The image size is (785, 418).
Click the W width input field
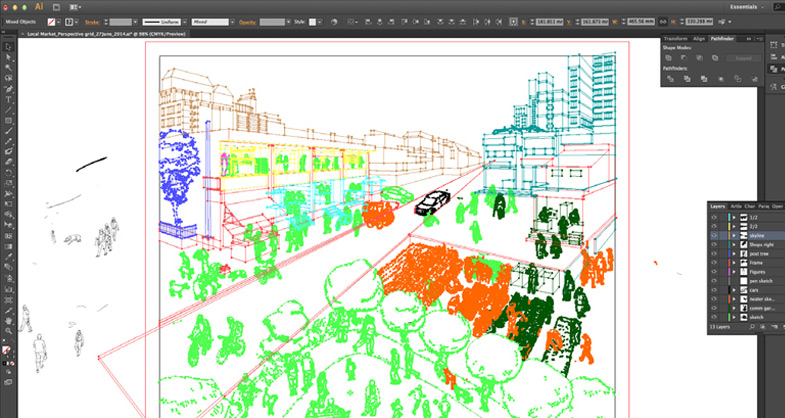pyautogui.click(x=641, y=22)
